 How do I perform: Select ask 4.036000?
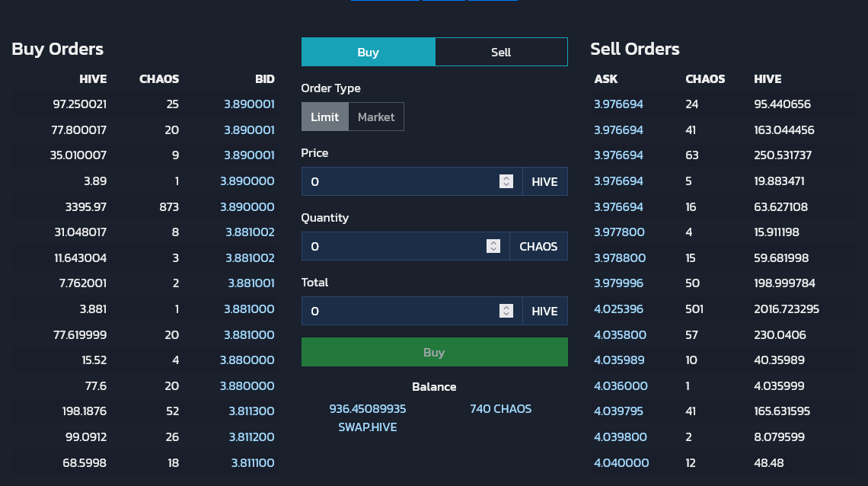[621, 385]
